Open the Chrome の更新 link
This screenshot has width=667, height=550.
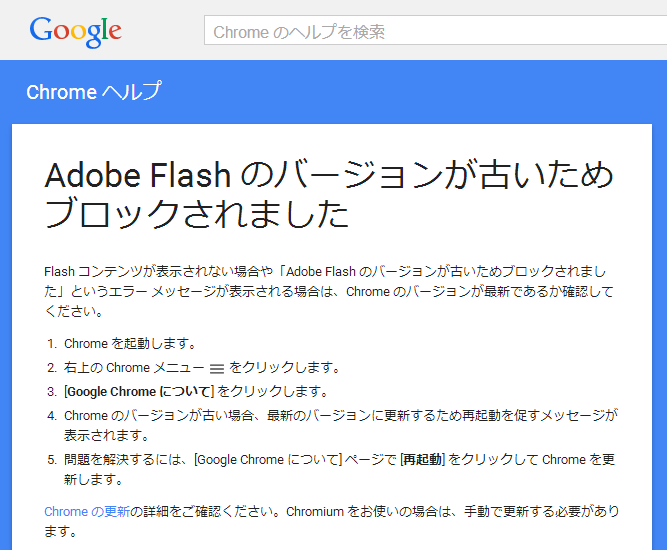coord(87,511)
